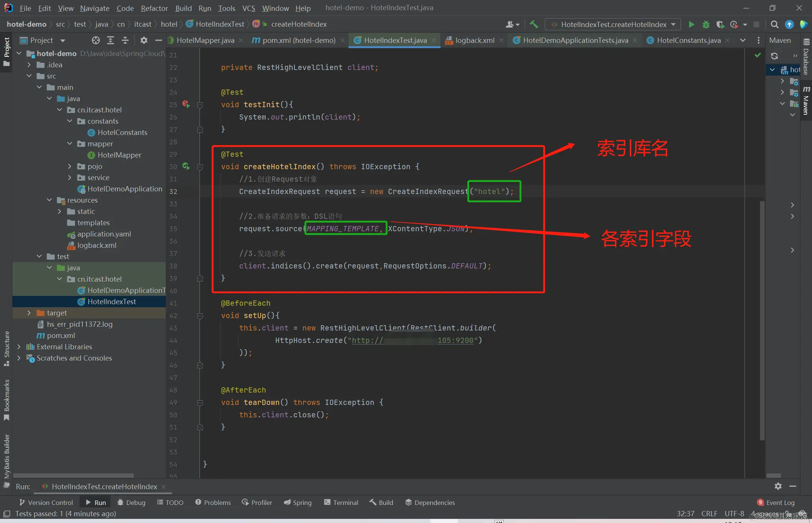Screen dimensions: 812x523
Task: Click the green Run button in toolbar
Action: point(691,24)
